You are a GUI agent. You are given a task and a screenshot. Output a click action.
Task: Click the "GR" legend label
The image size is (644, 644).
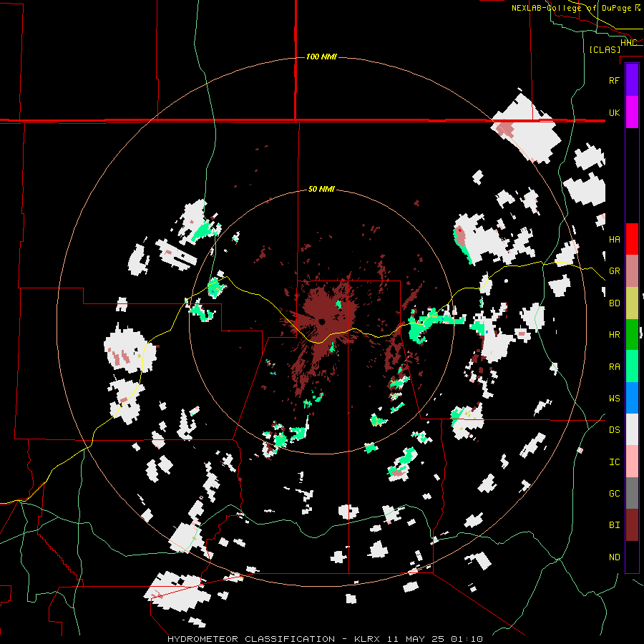614,271
